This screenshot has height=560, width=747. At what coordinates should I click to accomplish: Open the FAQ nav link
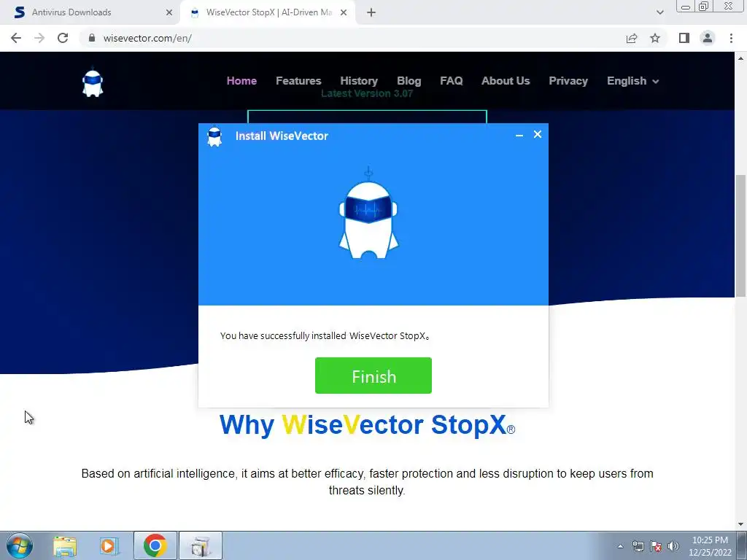tap(451, 81)
